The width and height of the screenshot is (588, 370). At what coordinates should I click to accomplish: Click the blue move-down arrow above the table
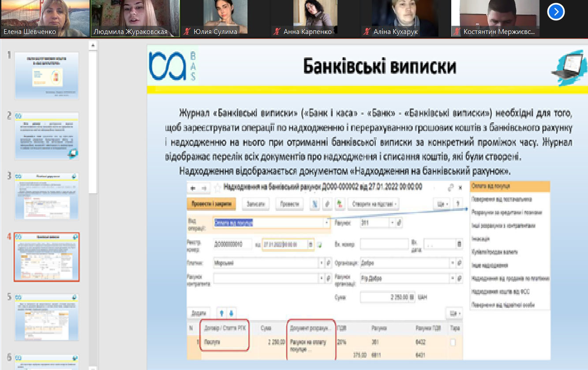tap(231, 313)
